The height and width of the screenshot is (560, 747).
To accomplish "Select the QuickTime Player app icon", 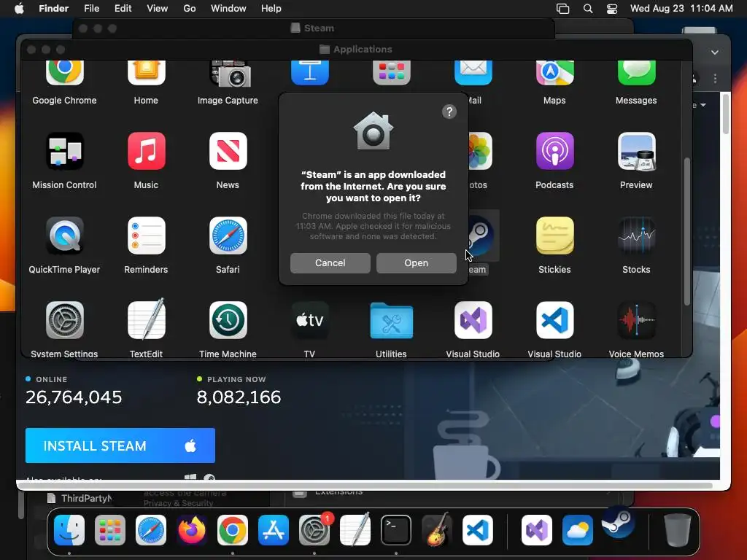I will pos(64,236).
